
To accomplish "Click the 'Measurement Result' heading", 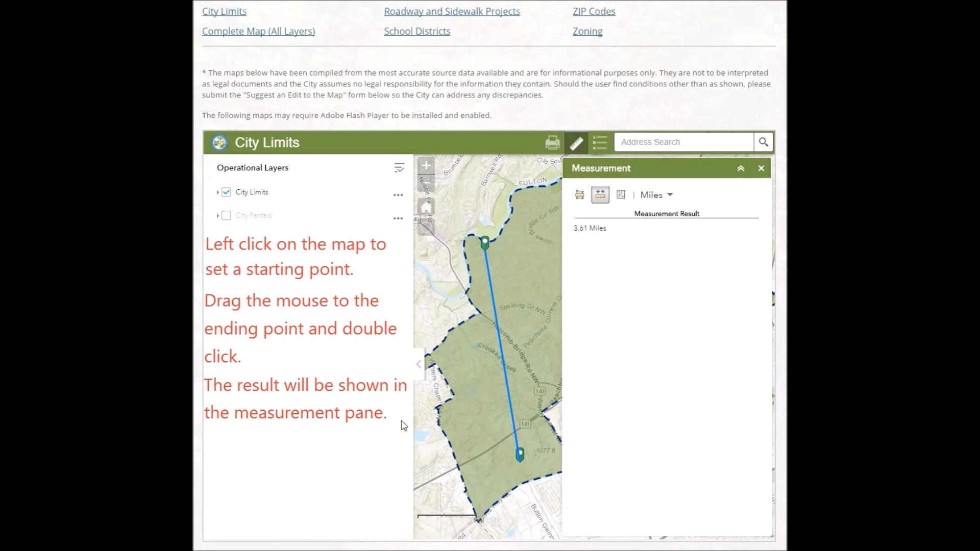I will (x=667, y=214).
